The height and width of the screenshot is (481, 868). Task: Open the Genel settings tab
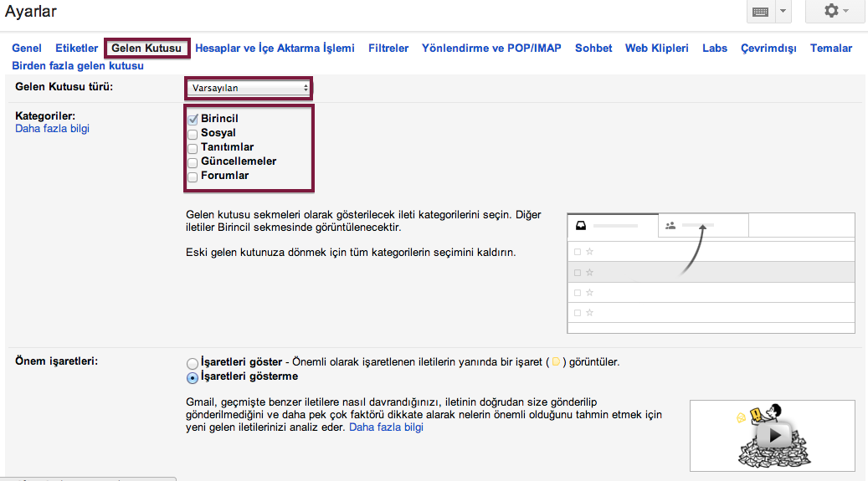[x=27, y=49]
